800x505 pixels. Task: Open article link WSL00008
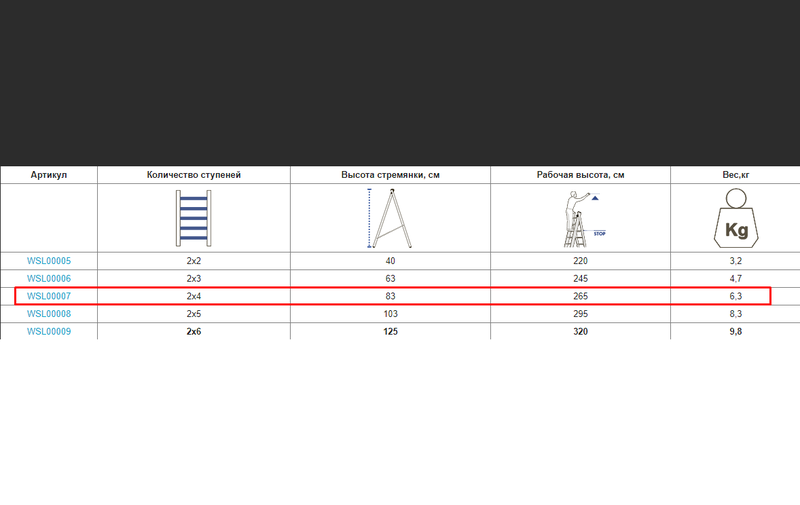click(x=49, y=314)
